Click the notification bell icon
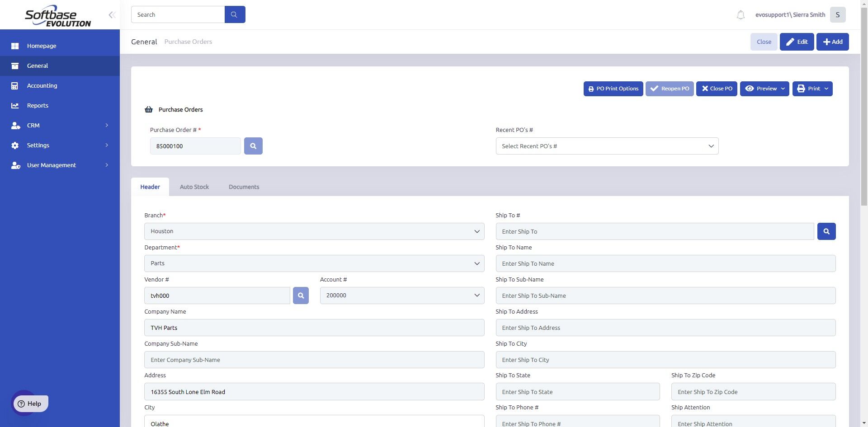Screen dimensions: 868x427 coord(741,15)
